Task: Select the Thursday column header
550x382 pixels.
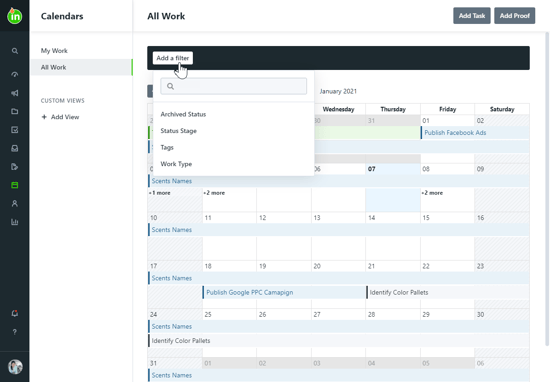Action: [393, 109]
